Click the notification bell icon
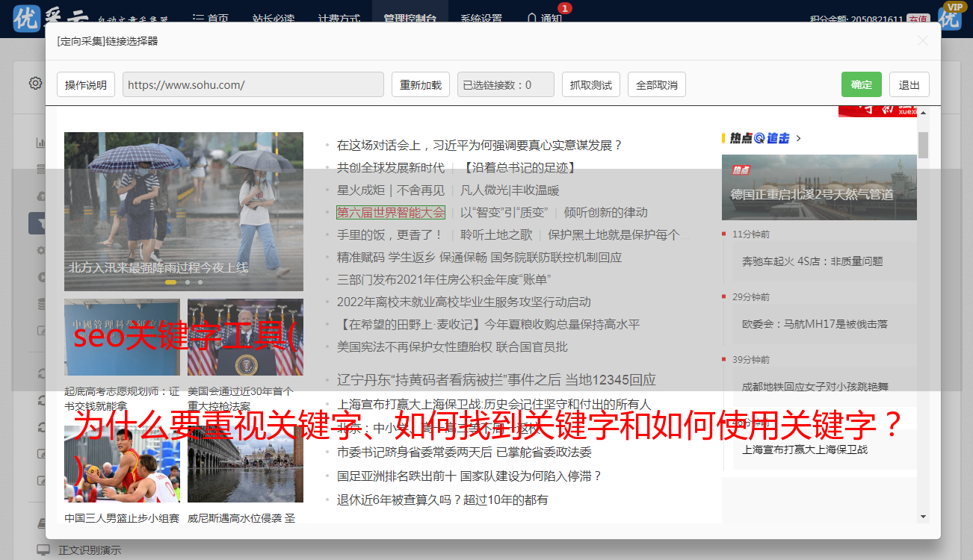This screenshot has height=560, width=973. click(532, 18)
